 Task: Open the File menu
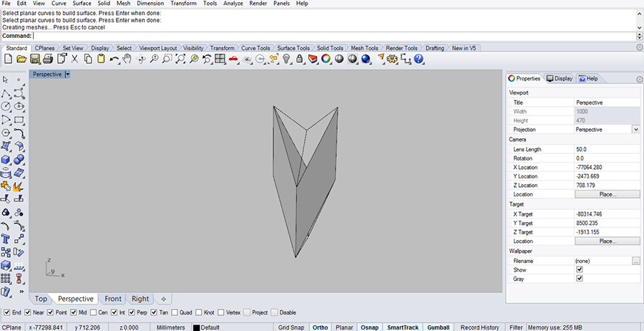pos(6,4)
